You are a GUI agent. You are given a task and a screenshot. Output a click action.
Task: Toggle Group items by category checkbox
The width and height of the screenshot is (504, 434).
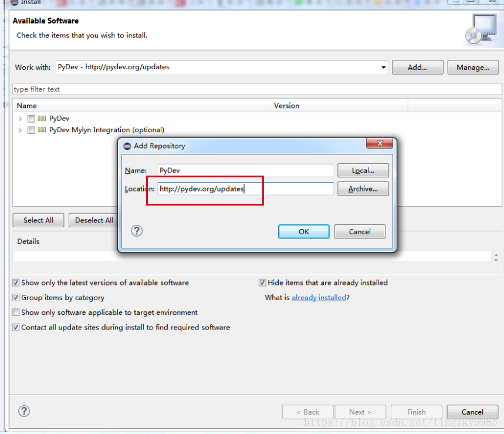click(16, 298)
